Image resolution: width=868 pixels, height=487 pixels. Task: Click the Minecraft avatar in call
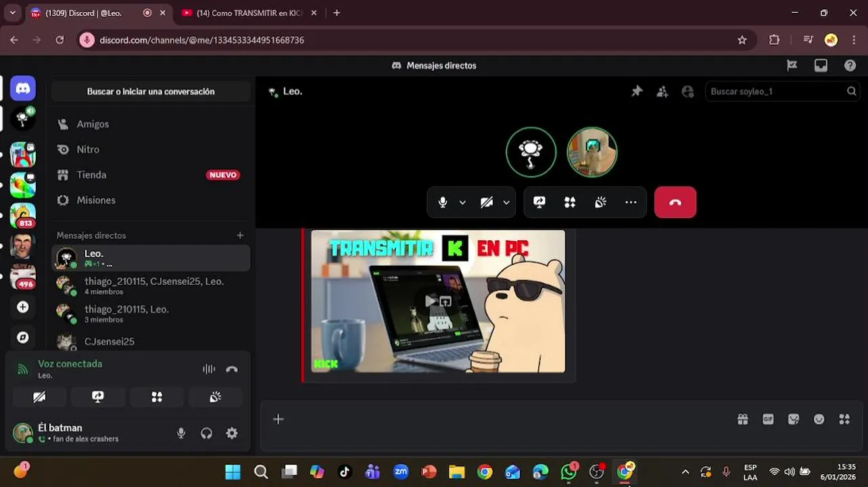coord(592,152)
